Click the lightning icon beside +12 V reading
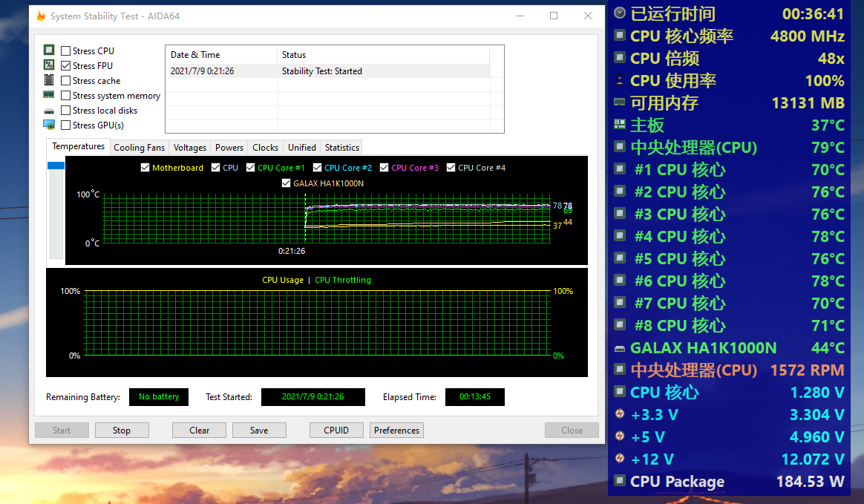 point(618,459)
